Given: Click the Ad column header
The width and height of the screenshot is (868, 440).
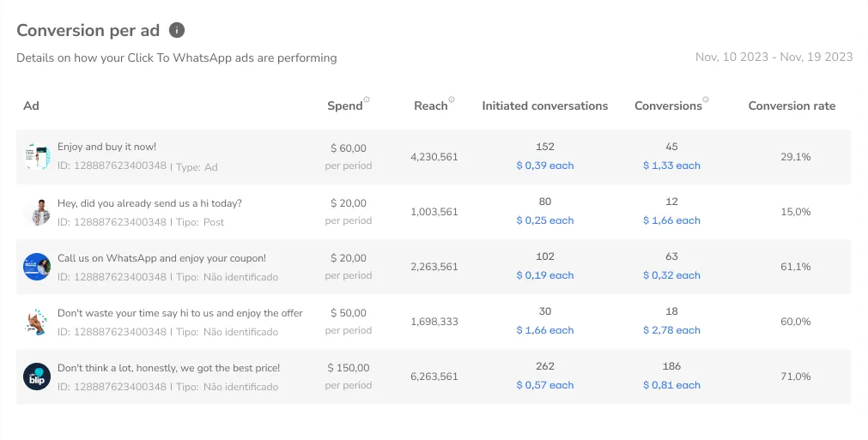Looking at the screenshot, I should point(32,106).
